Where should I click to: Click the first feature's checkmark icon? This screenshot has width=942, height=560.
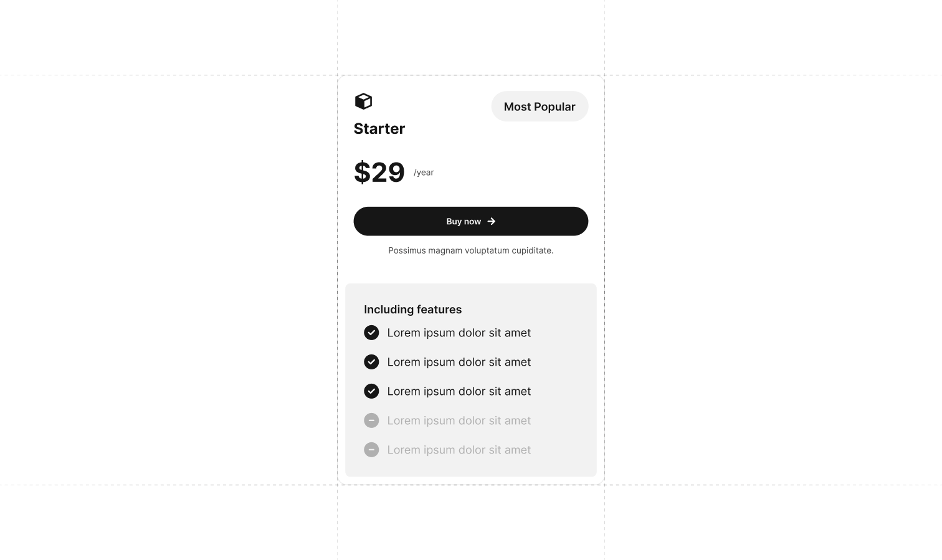click(x=371, y=333)
